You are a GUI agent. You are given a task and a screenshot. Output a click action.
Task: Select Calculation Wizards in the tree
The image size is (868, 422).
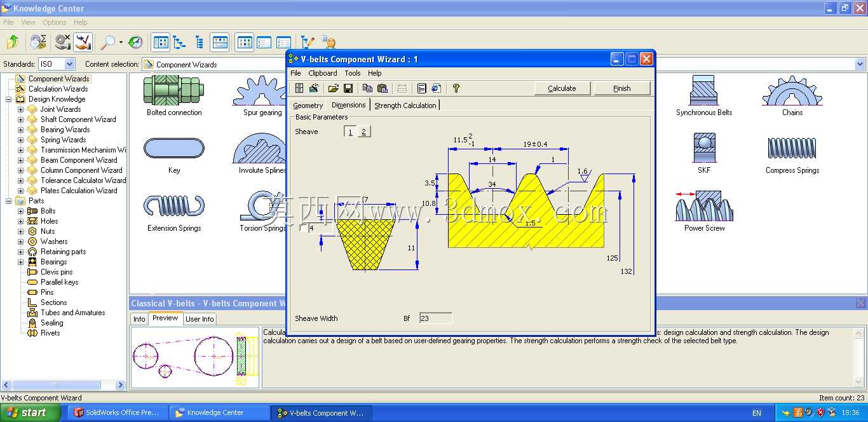[58, 89]
